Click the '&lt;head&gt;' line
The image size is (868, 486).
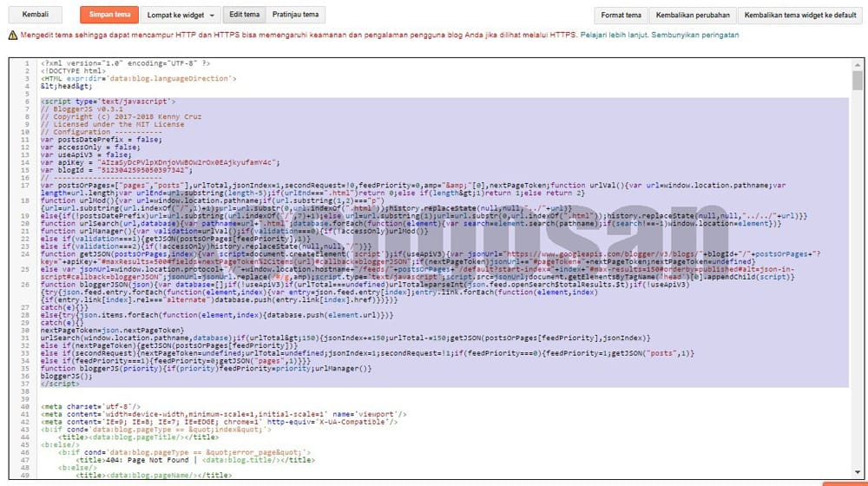[x=67, y=86]
